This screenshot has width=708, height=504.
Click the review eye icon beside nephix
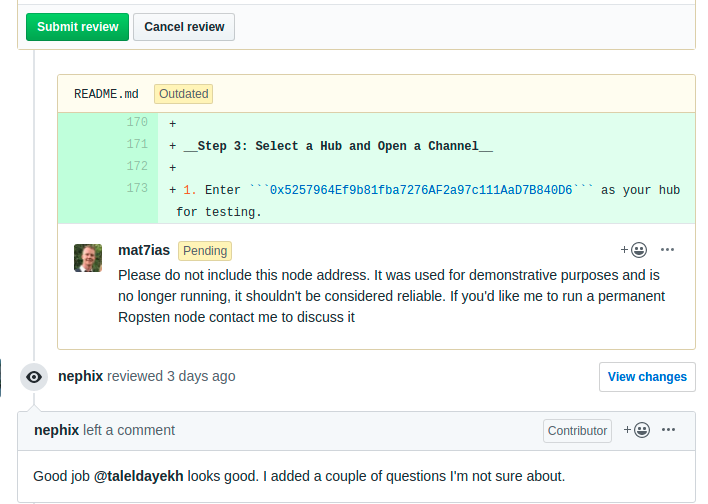pos(34,377)
